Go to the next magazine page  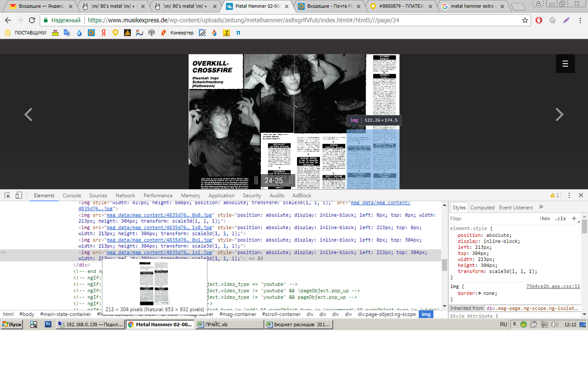pos(559,115)
